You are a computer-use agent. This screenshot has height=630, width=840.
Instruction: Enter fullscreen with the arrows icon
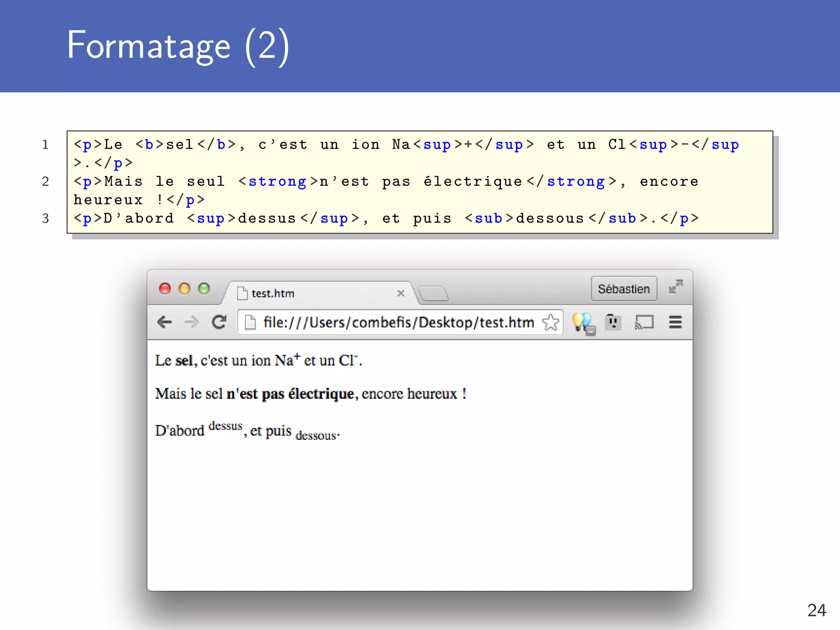click(676, 287)
